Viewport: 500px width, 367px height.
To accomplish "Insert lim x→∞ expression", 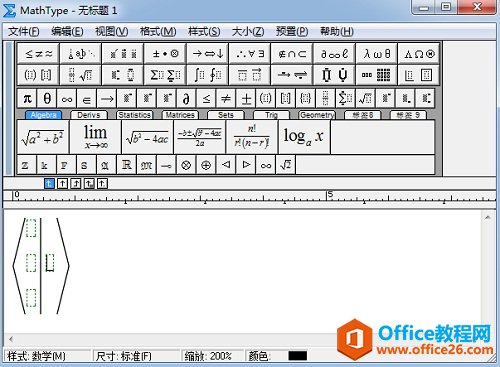I will (95, 137).
